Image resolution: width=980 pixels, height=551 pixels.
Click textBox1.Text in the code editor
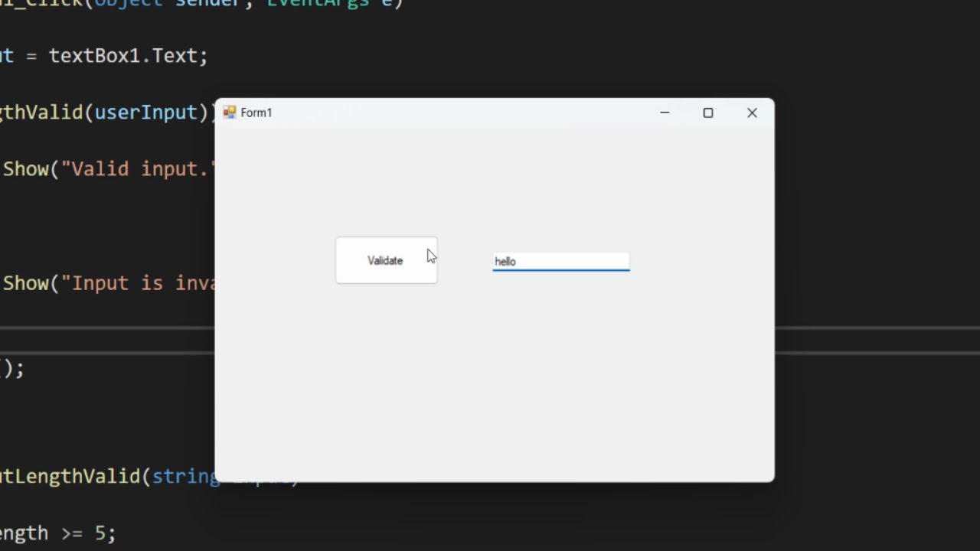coord(122,56)
